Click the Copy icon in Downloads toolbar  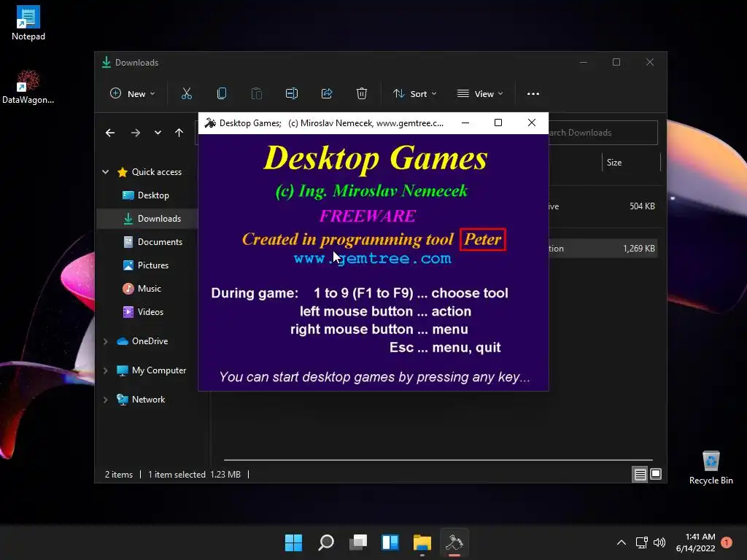(222, 94)
